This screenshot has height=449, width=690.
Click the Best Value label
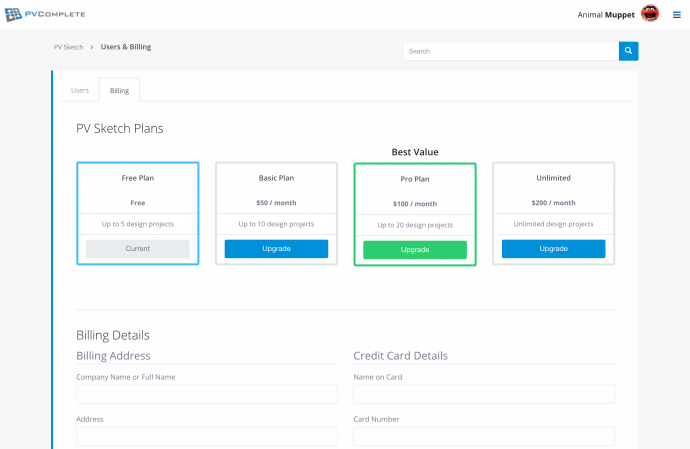(x=415, y=152)
